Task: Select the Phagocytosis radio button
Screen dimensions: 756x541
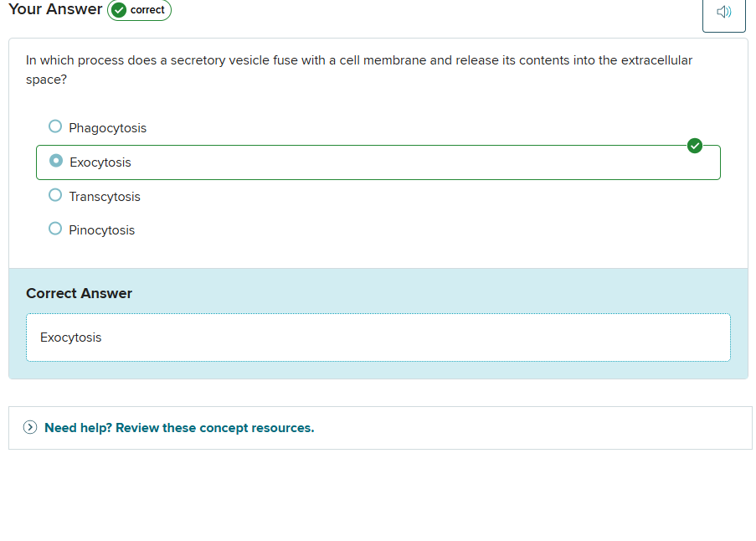Action: [x=55, y=126]
